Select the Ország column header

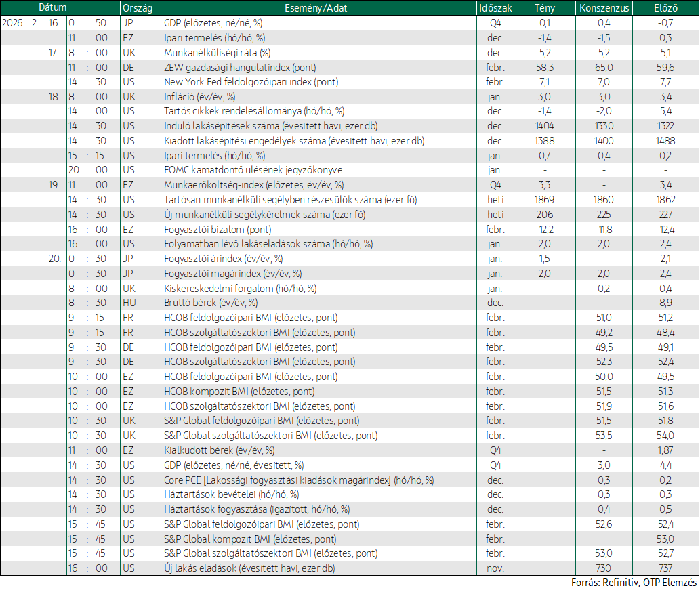click(x=138, y=7)
